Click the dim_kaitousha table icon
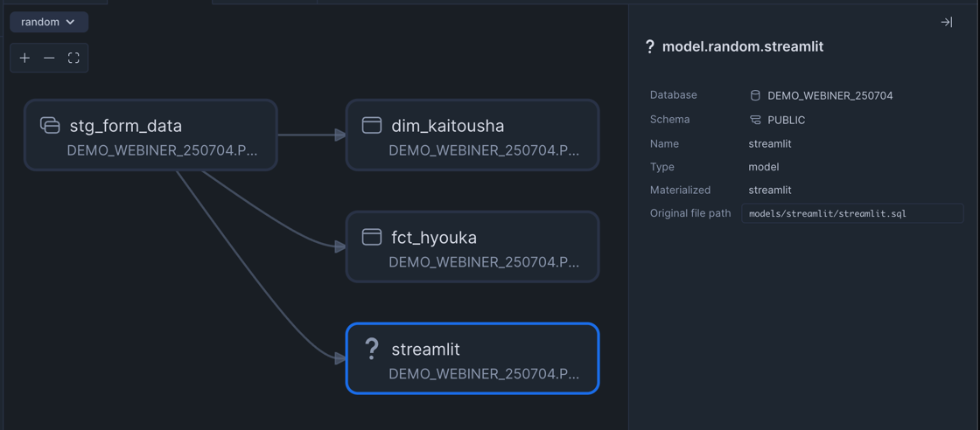 tap(372, 126)
